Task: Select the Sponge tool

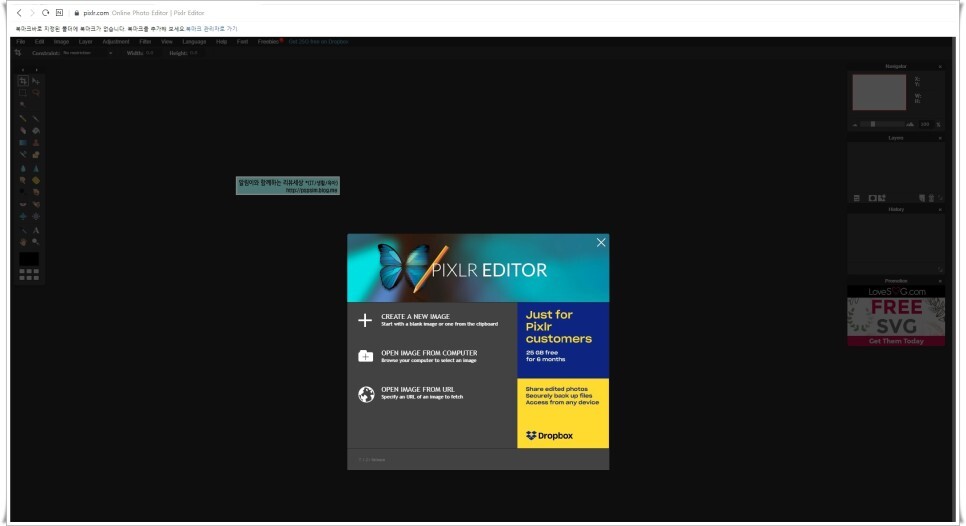Action: coord(36,180)
